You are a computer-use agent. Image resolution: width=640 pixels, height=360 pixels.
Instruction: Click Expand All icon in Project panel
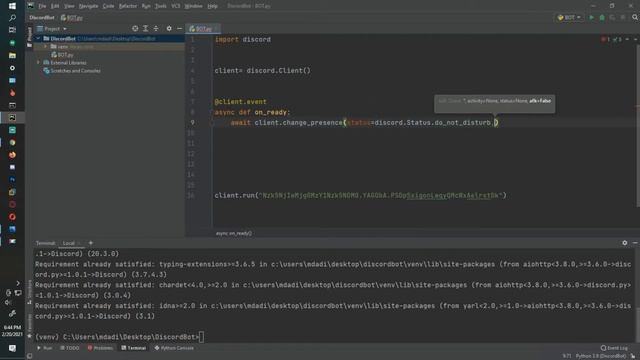145,29
